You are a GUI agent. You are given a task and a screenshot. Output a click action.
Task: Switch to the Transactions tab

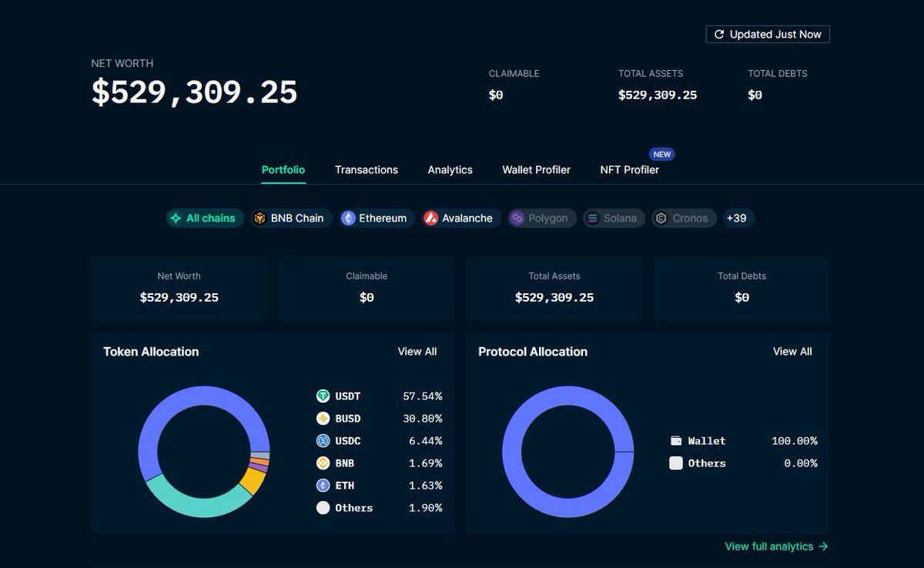pyautogui.click(x=367, y=170)
